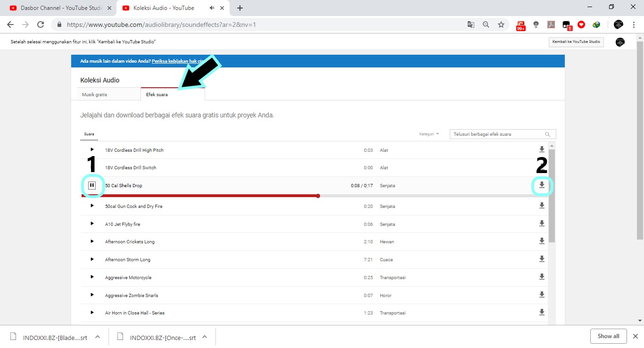644x348 pixels.
Task: Reload the Koleksi Audio page
Action: click(x=41, y=25)
